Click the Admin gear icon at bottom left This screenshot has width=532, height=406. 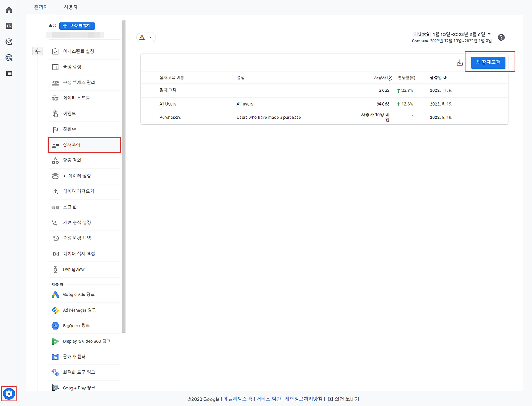9,394
